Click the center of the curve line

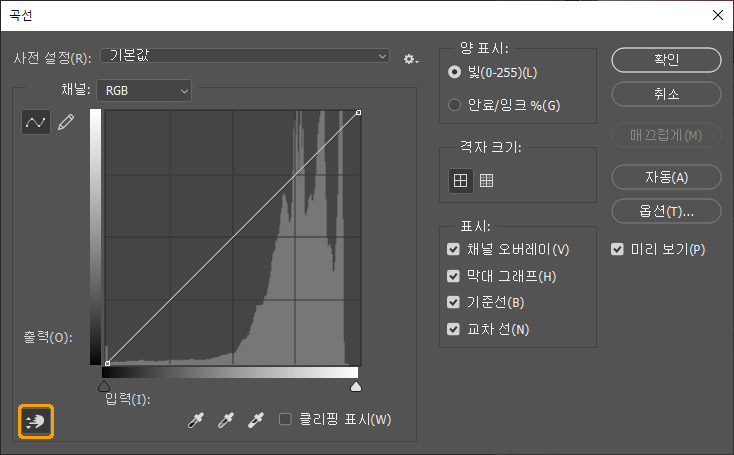[x=233, y=238]
